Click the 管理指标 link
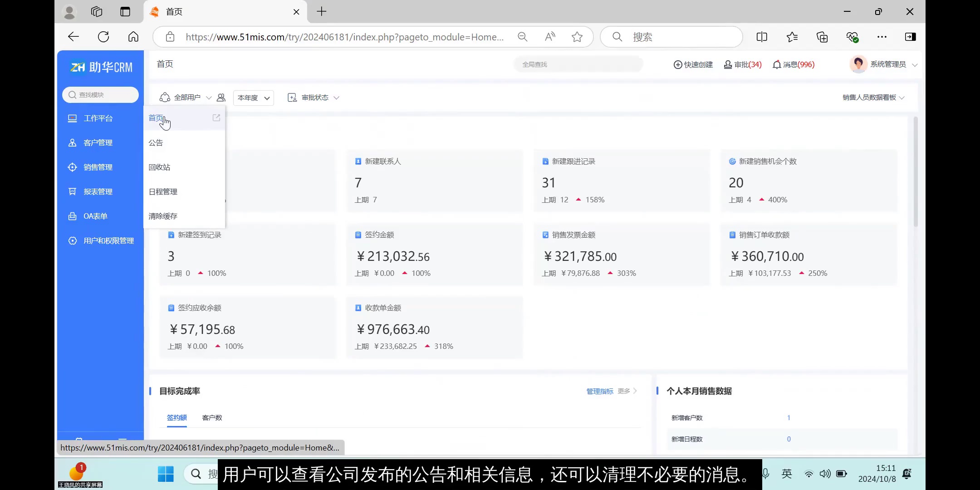980x490 pixels. coord(599,391)
